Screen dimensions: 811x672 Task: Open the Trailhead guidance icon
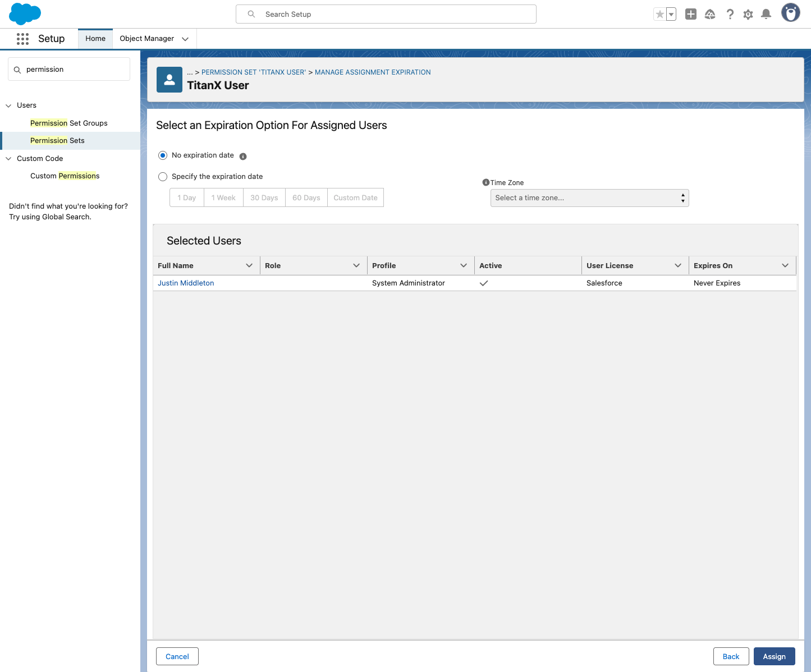point(710,14)
